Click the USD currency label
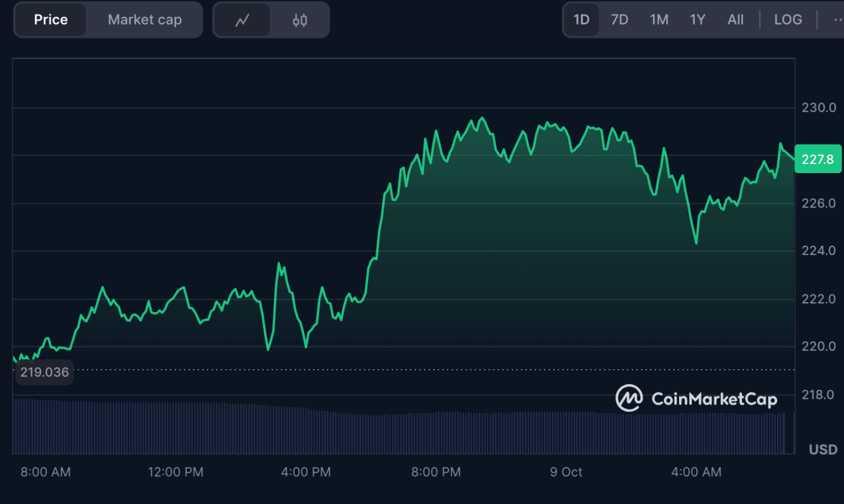This screenshot has height=504, width=844. (822, 450)
